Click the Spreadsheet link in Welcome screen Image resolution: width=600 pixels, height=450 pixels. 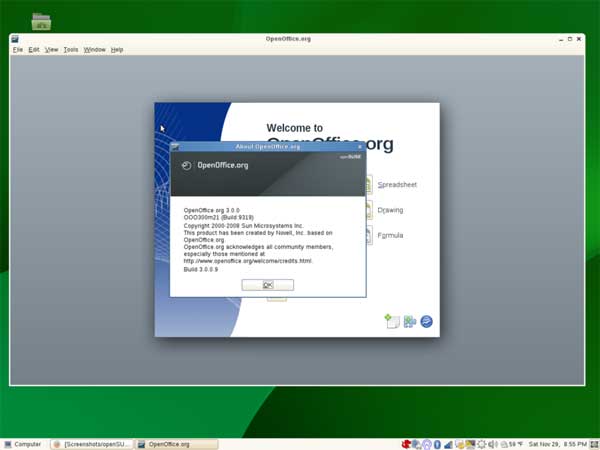[x=396, y=185]
